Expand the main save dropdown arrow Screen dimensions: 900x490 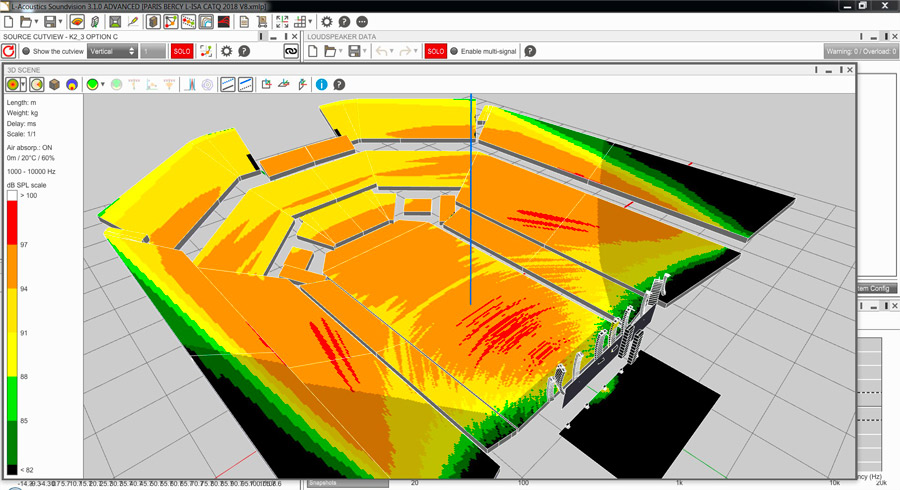tap(60, 22)
